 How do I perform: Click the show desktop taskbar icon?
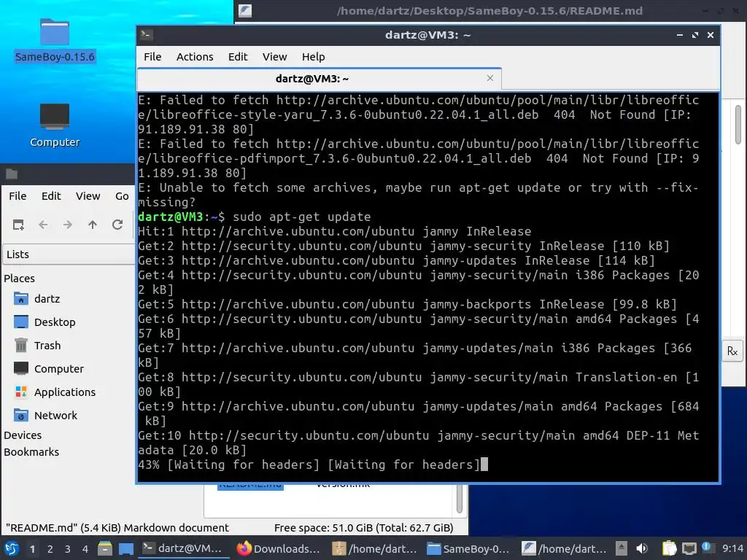[x=126, y=548]
